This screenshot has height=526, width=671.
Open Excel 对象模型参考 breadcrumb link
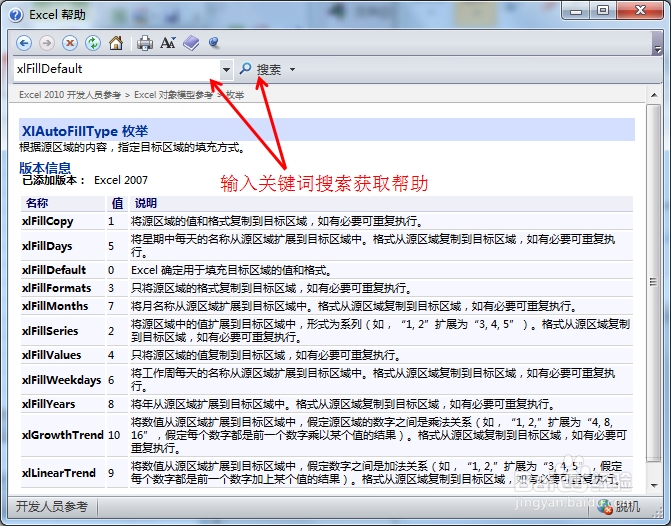point(173,95)
